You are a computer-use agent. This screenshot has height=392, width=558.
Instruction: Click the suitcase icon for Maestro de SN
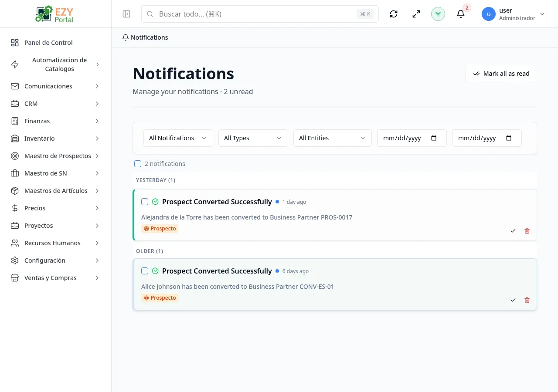pyautogui.click(x=15, y=173)
